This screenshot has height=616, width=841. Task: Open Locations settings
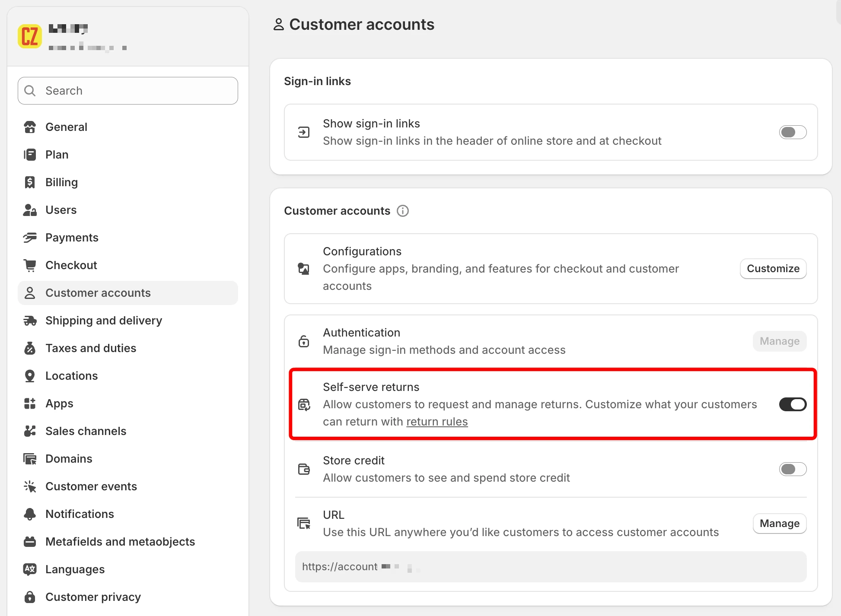tap(128, 376)
